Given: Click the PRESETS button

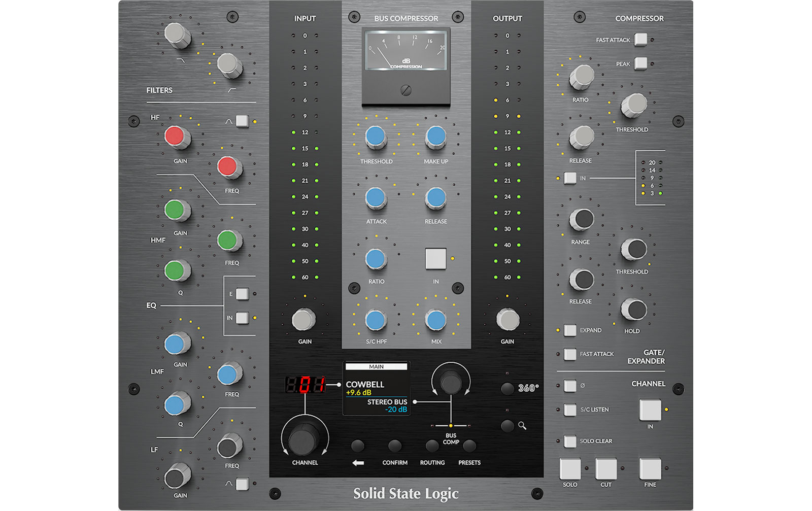Looking at the screenshot, I should [x=469, y=446].
